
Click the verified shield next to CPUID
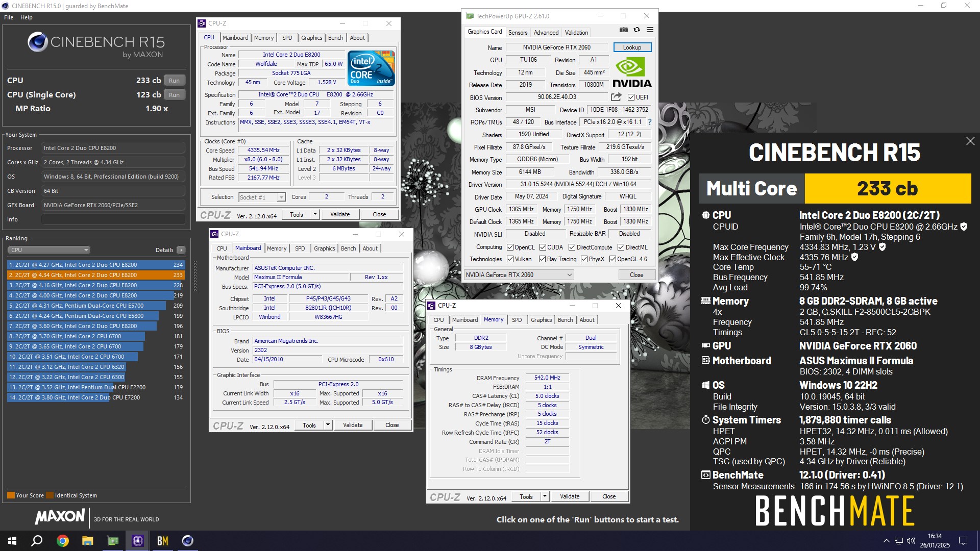964,227
